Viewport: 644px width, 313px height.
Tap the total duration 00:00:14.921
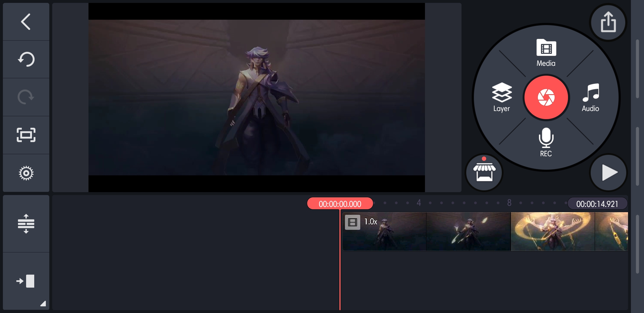point(597,204)
